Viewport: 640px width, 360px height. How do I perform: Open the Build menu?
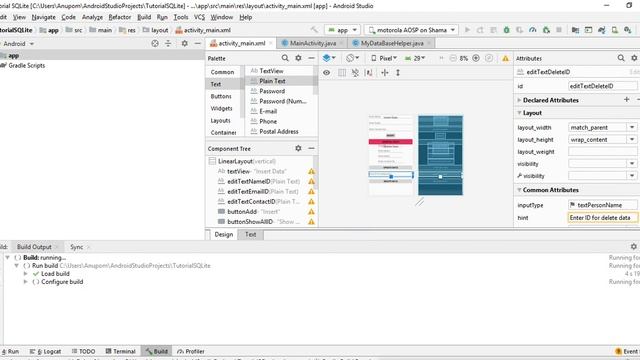pyautogui.click(x=144, y=17)
